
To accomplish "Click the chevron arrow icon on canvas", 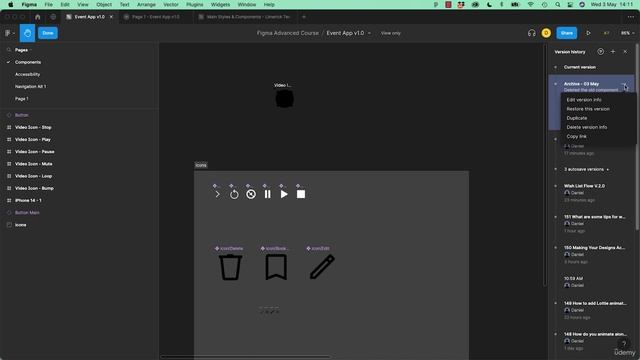I will point(217,194).
